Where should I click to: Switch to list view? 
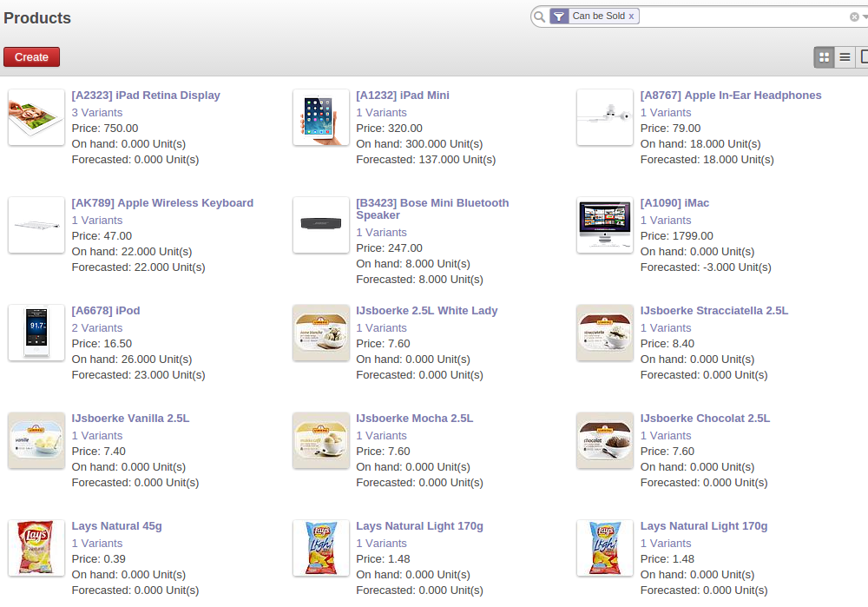point(845,57)
